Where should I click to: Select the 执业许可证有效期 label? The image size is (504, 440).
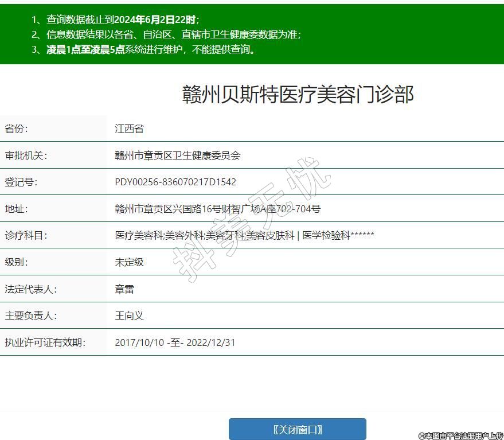coord(45,342)
